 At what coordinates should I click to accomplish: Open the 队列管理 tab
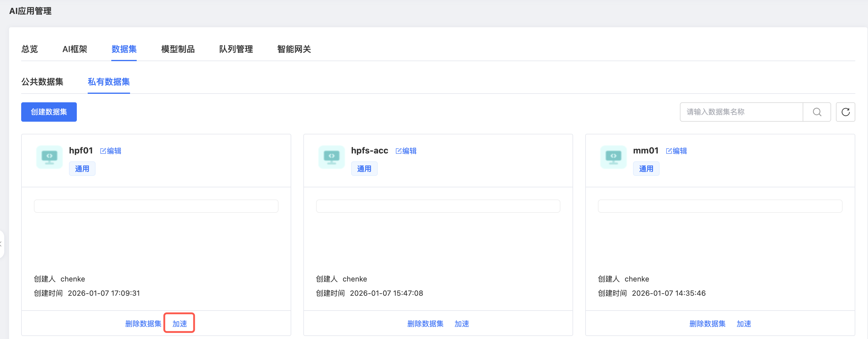pos(236,49)
